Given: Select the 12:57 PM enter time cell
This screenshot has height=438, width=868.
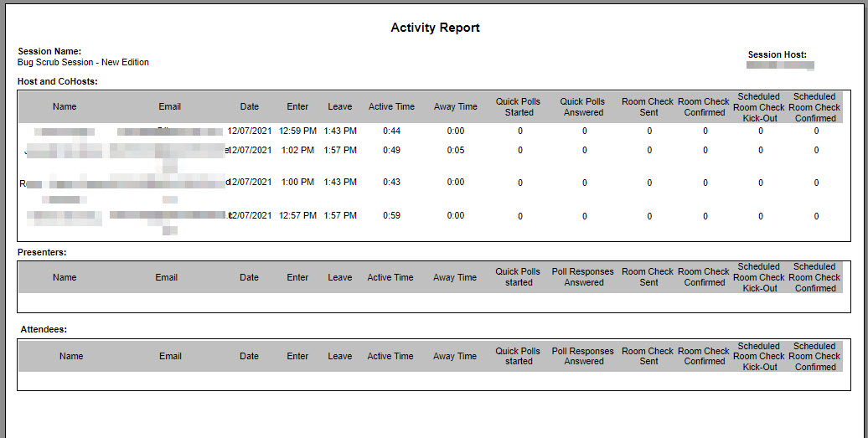Looking at the screenshot, I should click(297, 216).
